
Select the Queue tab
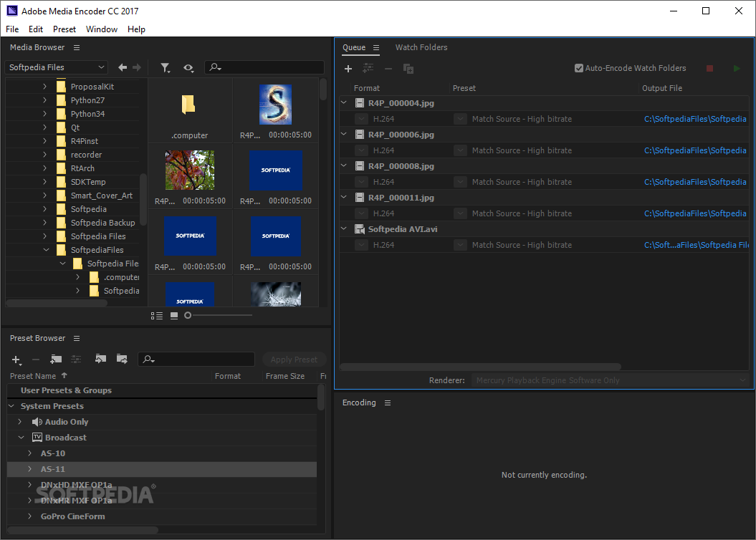354,48
